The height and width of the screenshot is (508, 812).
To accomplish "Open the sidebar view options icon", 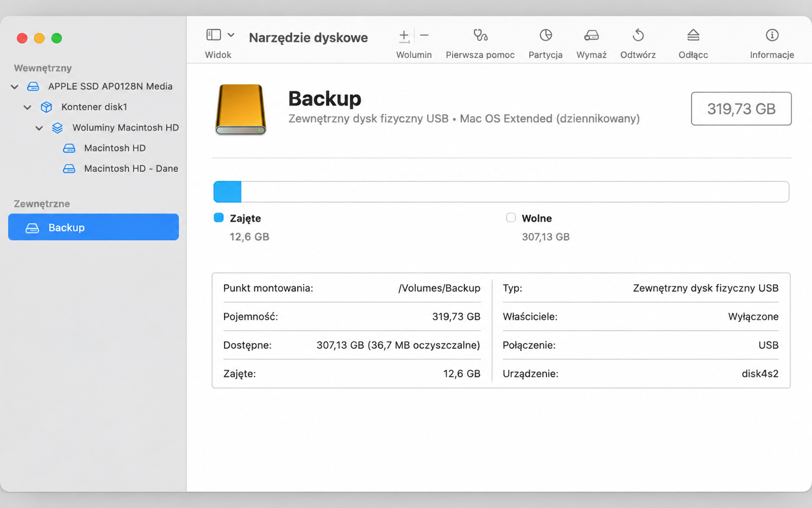I will [x=213, y=35].
